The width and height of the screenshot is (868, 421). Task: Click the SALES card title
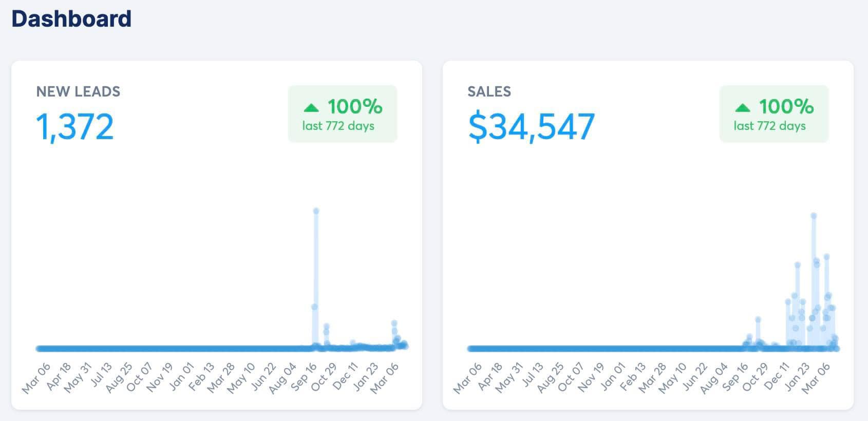coord(489,91)
